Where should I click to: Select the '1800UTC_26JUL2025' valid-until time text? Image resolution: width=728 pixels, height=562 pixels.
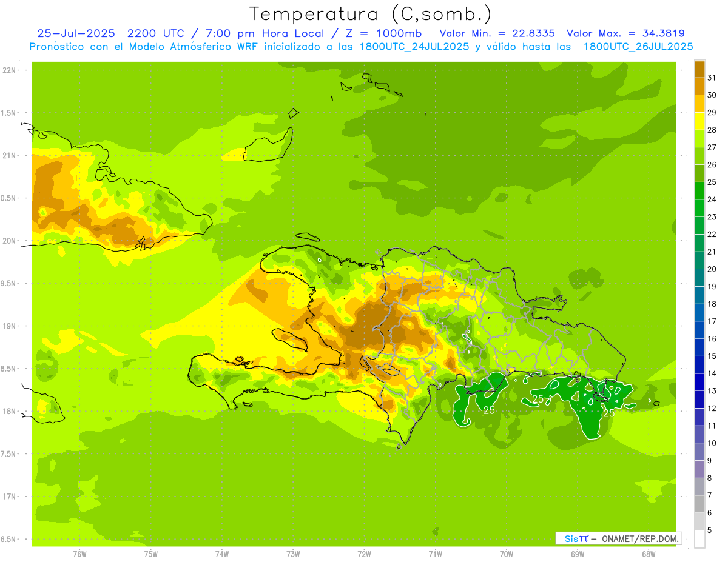tap(638, 47)
